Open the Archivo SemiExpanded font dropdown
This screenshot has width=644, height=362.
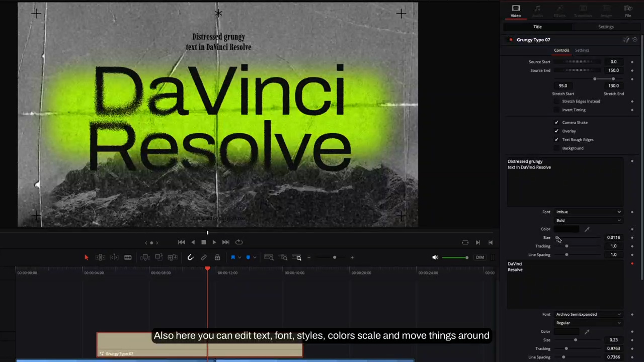(588, 315)
